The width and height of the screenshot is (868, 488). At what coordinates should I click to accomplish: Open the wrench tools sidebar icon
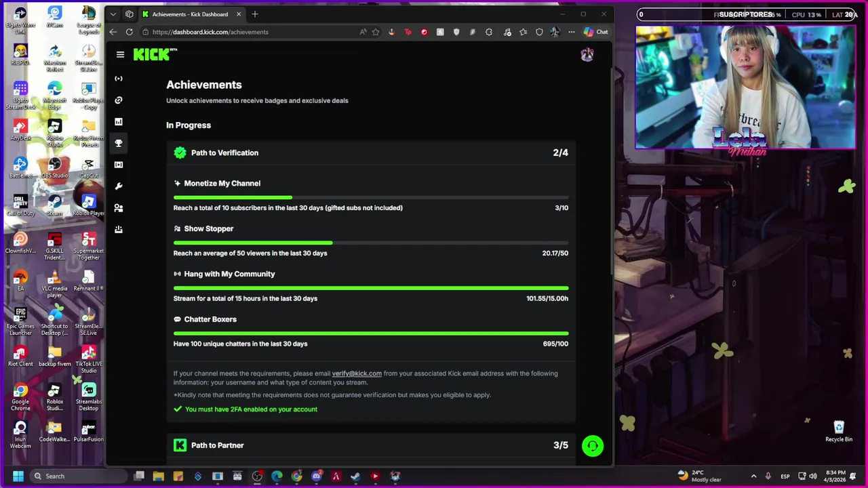[119, 186]
